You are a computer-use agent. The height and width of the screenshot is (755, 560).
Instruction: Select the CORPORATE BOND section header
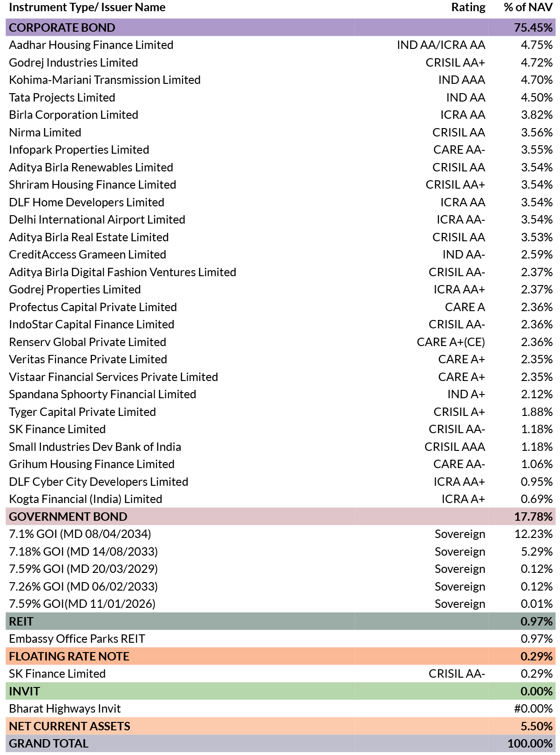pyautogui.click(x=280, y=27)
